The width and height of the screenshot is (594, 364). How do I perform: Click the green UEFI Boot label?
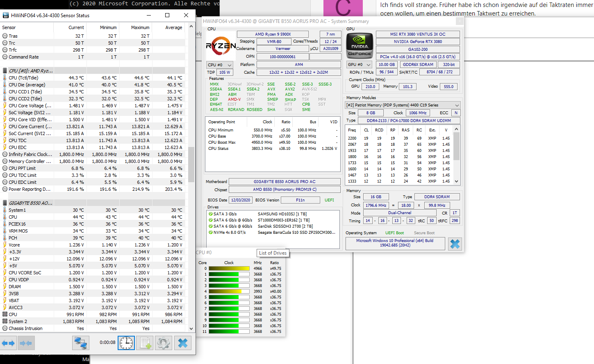pos(394,233)
